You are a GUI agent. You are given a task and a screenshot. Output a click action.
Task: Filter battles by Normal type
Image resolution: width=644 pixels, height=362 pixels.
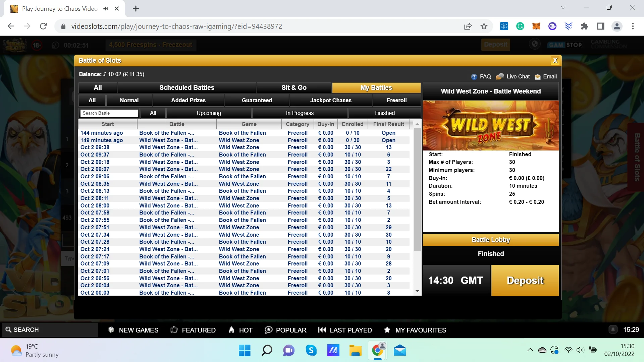tap(129, 101)
